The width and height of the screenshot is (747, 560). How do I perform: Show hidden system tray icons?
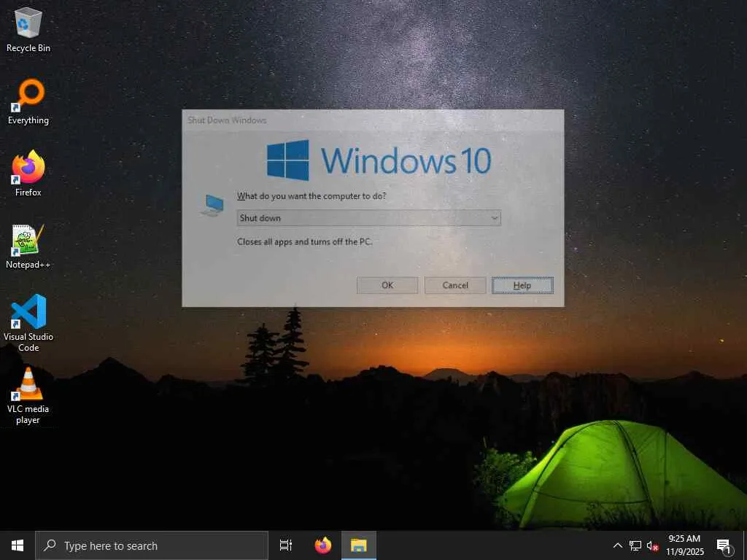(617, 545)
